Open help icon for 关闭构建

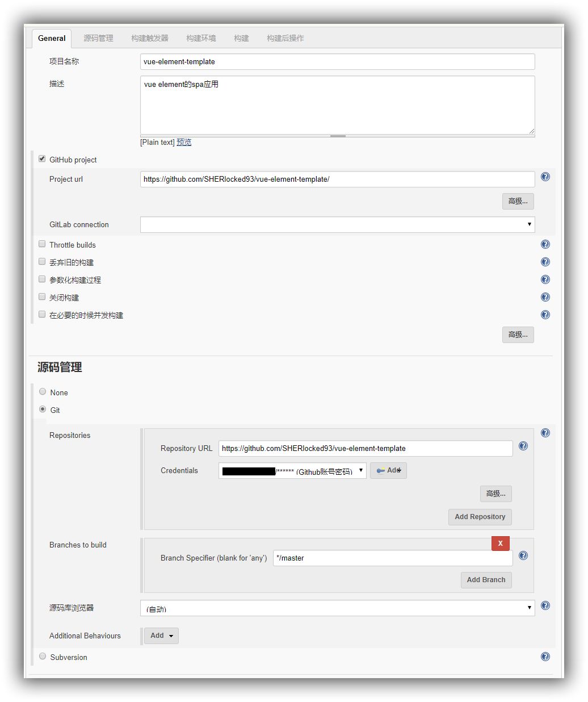[545, 297]
